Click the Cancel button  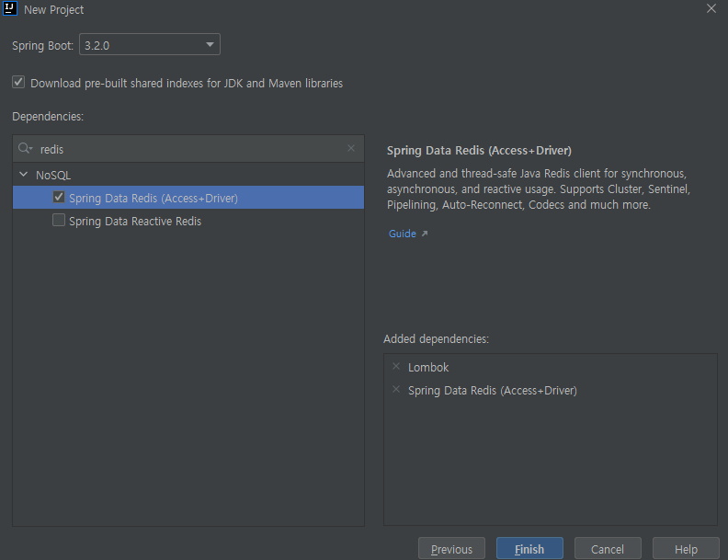608,549
